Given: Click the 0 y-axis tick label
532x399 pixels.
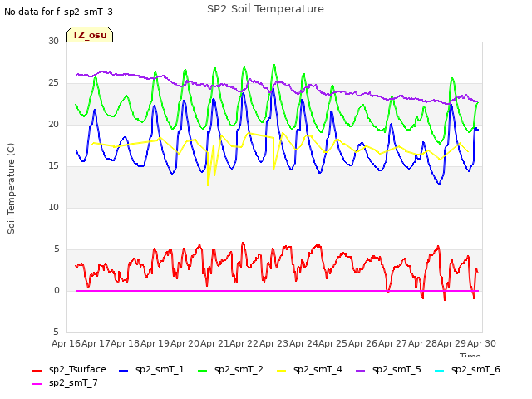Looking at the screenshot, I should point(57,290).
